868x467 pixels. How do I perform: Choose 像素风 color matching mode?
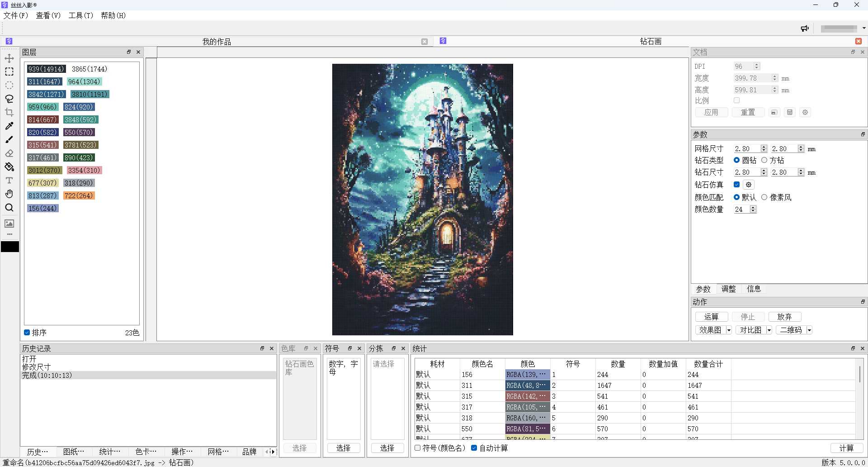(x=764, y=197)
